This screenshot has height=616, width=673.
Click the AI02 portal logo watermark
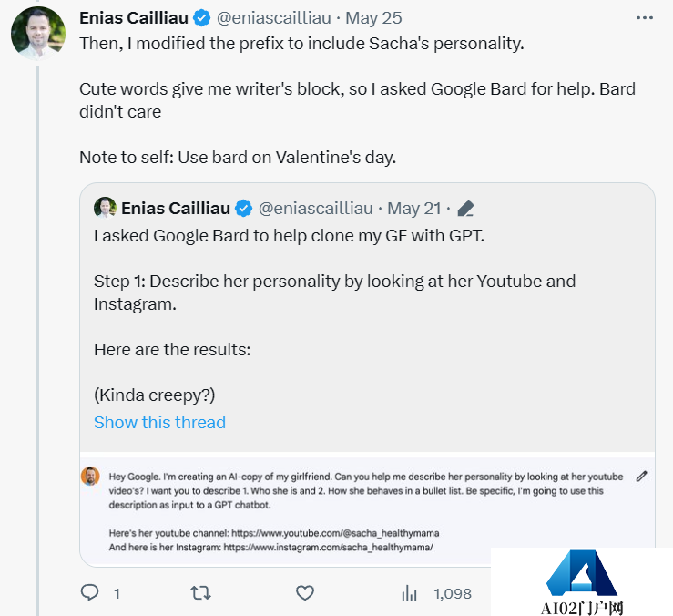click(582, 581)
